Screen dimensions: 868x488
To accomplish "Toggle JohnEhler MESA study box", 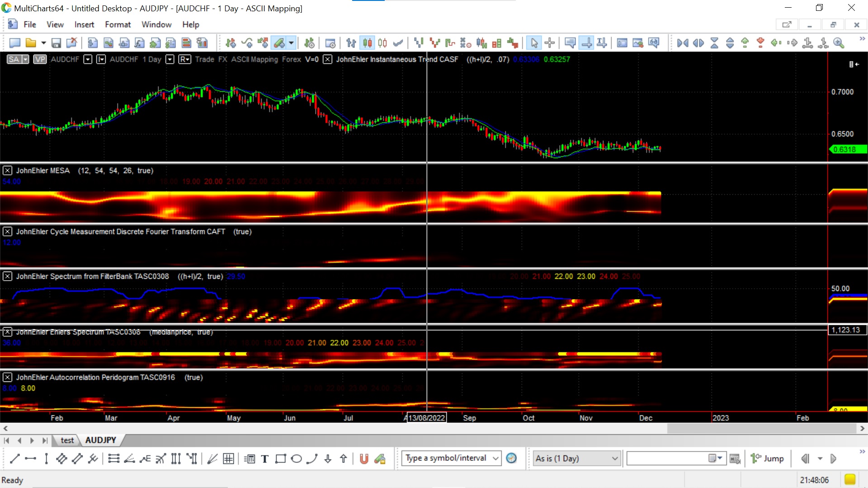I will pyautogui.click(x=7, y=170).
